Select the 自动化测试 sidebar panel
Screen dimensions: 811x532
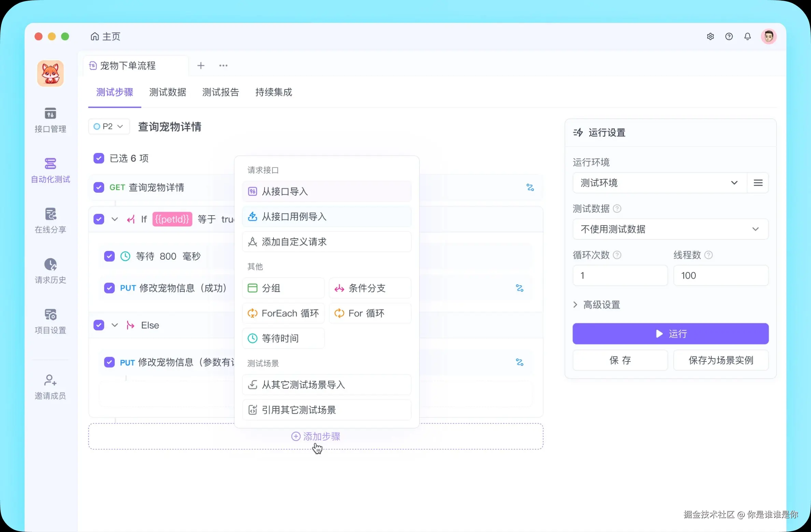pyautogui.click(x=50, y=171)
